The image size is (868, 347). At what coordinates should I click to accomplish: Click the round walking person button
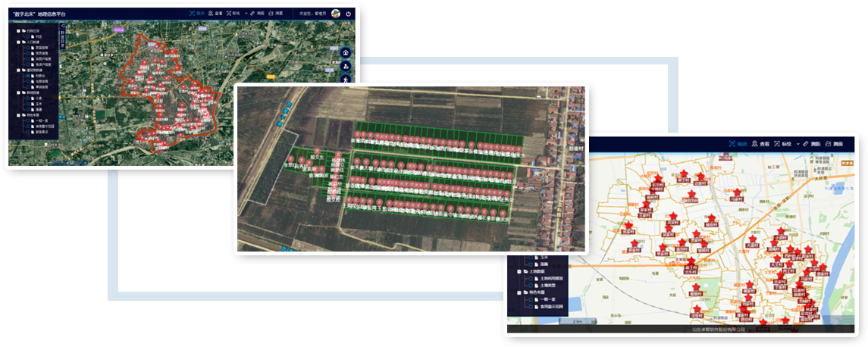pos(346,79)
